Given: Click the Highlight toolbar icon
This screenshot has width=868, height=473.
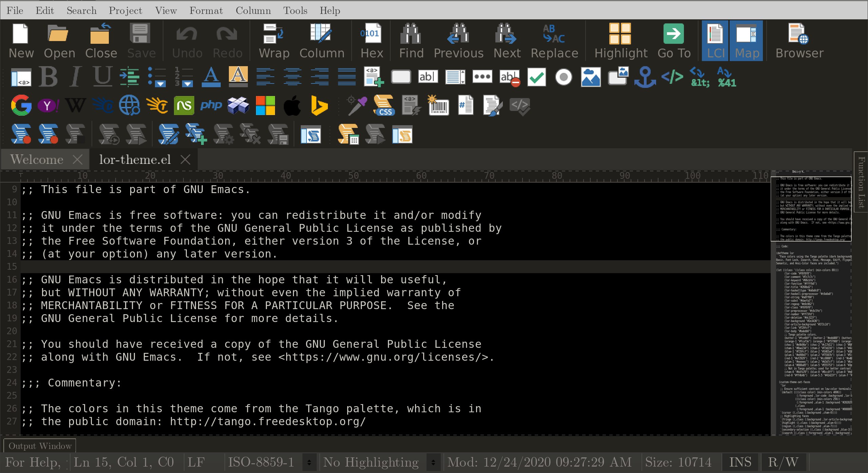Looking at the screenshot, I should point(620,41).
